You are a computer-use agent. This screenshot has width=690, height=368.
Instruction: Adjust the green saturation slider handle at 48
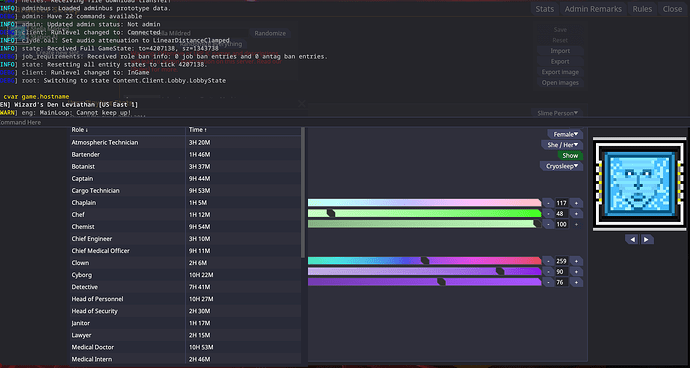[331, 213]
